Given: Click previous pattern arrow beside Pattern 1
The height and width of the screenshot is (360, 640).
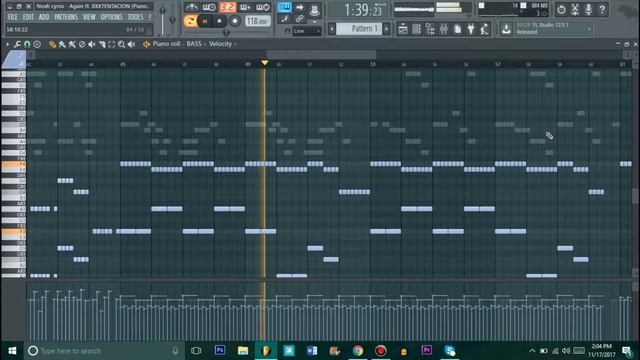Looking at the screenshot, I should point(332,29).
